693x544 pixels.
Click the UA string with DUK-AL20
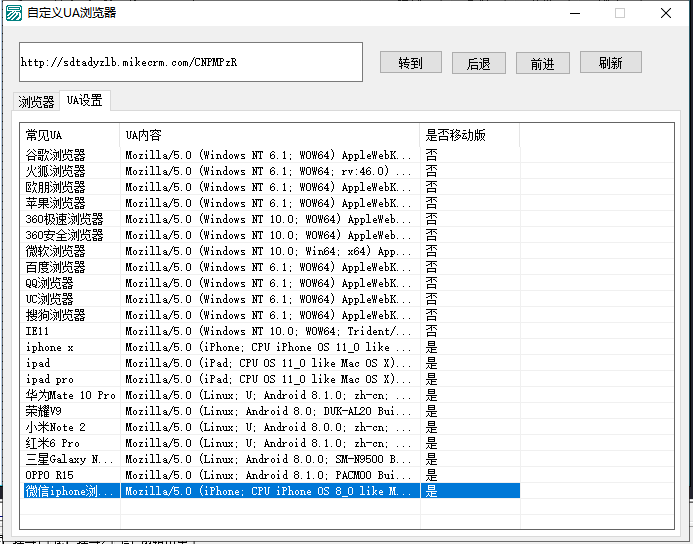(268, 411)
